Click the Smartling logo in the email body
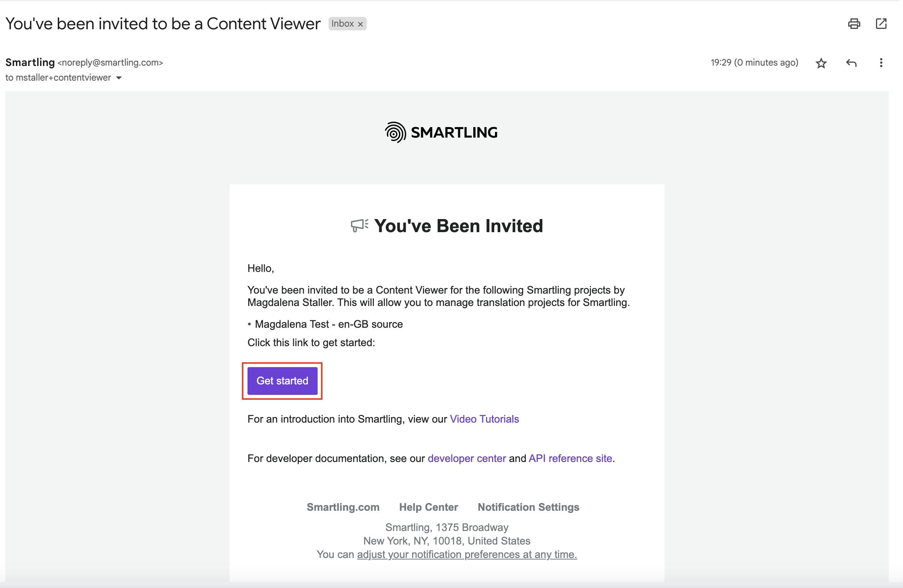The height and width of the screenshot is (588, 903). (441, 132)
